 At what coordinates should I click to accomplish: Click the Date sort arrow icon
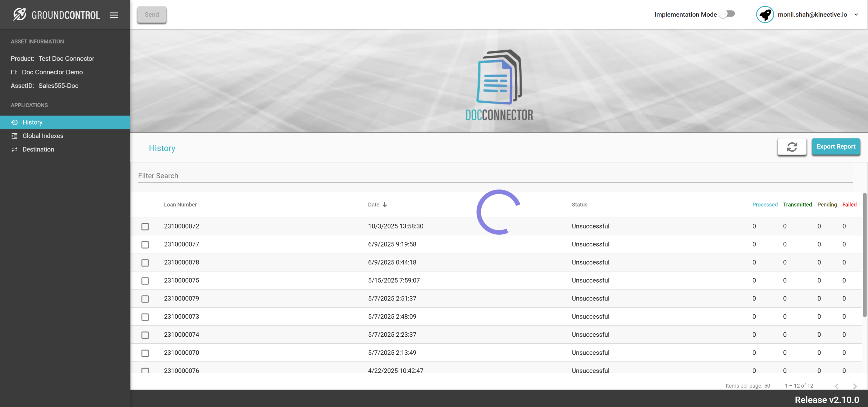[x=385, y=205]
